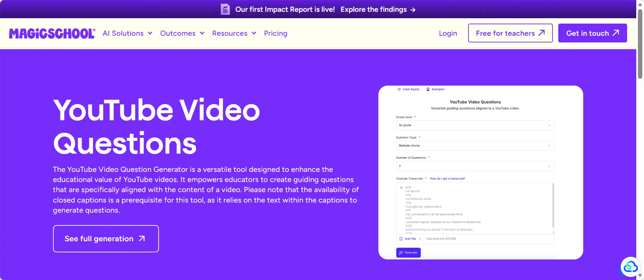Open the Grade level dropdown
Image resolution: width=644 pixels, height=280 pixels.
coord(475,125)
